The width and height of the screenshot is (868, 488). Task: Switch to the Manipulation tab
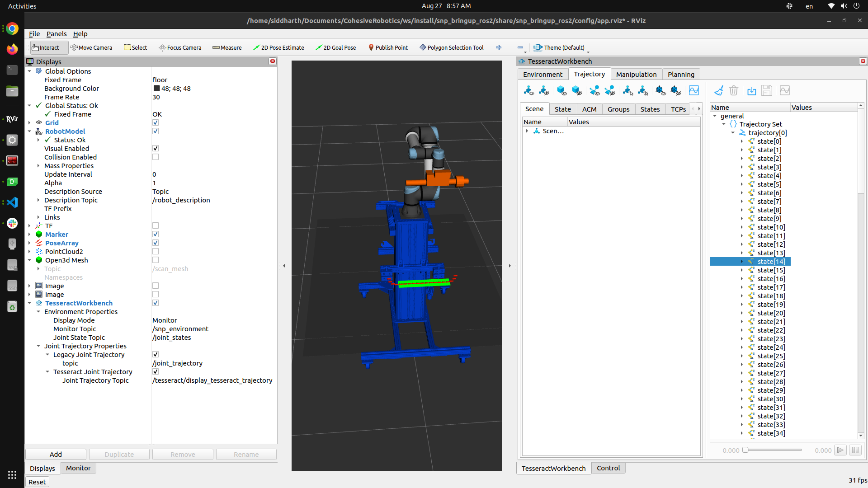[636, 75]
